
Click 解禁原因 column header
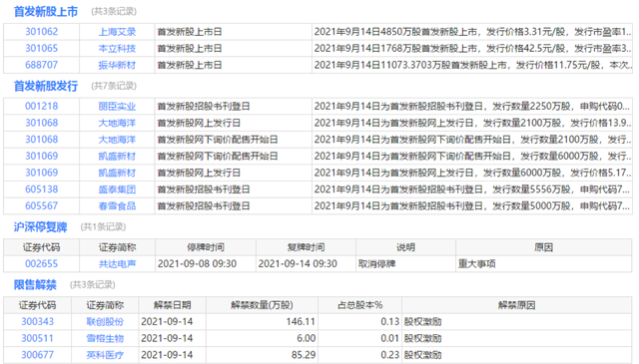pyautogui.click(x=517, y=305)
